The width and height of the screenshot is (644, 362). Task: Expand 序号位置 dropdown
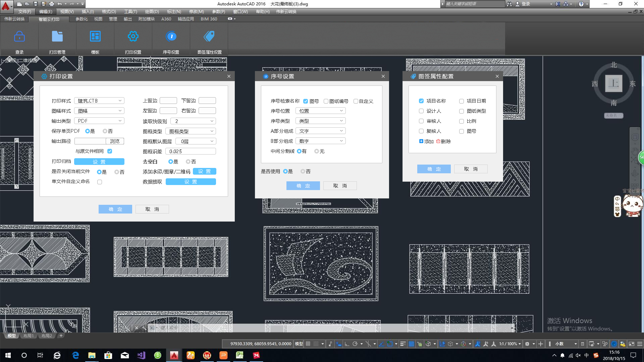(x=321, y=111)
